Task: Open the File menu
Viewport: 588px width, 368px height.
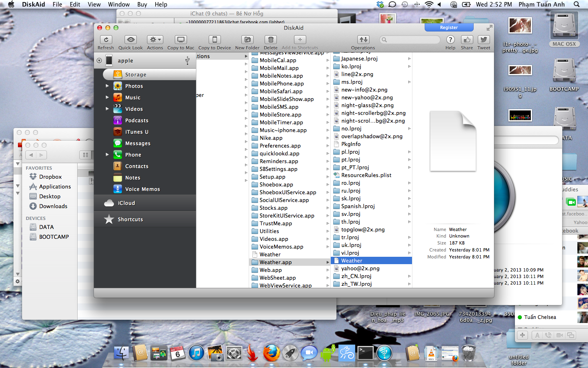Action: coord(57,4)
